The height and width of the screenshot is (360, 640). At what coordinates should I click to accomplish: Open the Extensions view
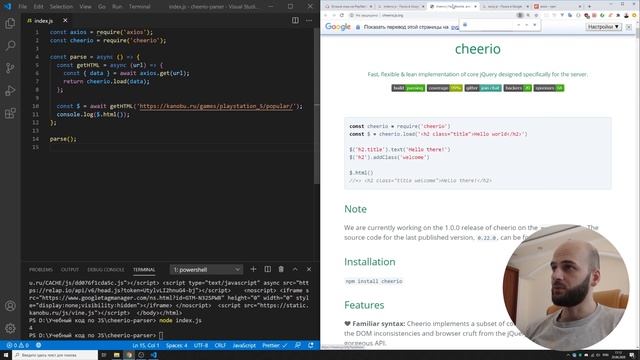click(x=10, y=113)
